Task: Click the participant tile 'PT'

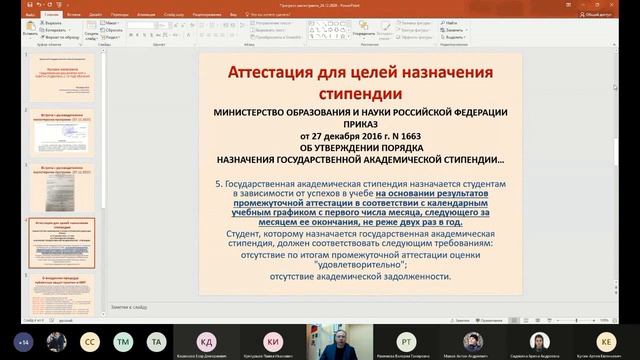Action: pos(406,342)
